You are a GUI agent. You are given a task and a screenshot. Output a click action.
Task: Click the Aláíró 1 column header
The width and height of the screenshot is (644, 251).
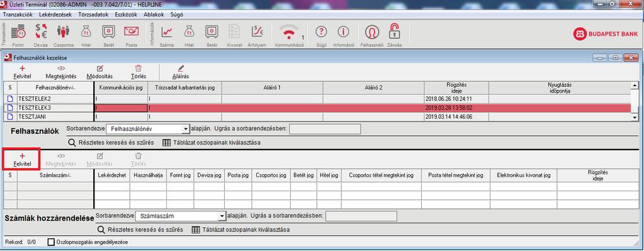(x=273, y=88)
